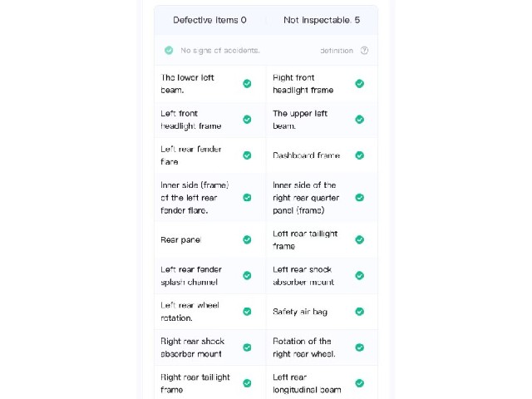The width and height of the screenshot is (532, 399).
Task: Click the check icon for 'Dashboard frame'
Action: click(359, 155)
